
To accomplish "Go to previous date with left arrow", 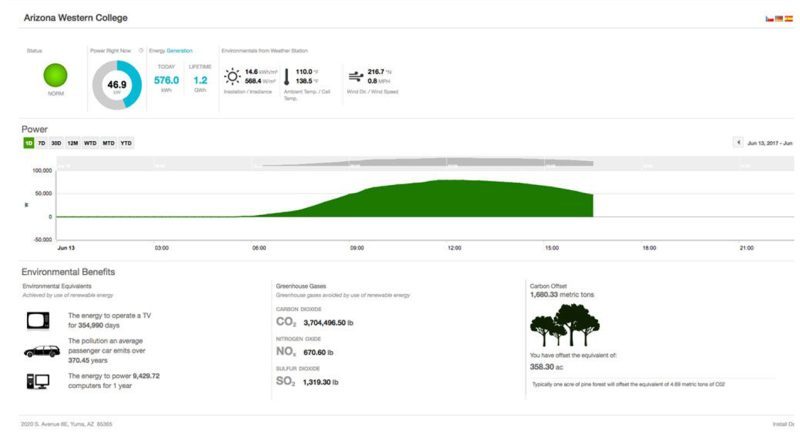I will [738, 143].
